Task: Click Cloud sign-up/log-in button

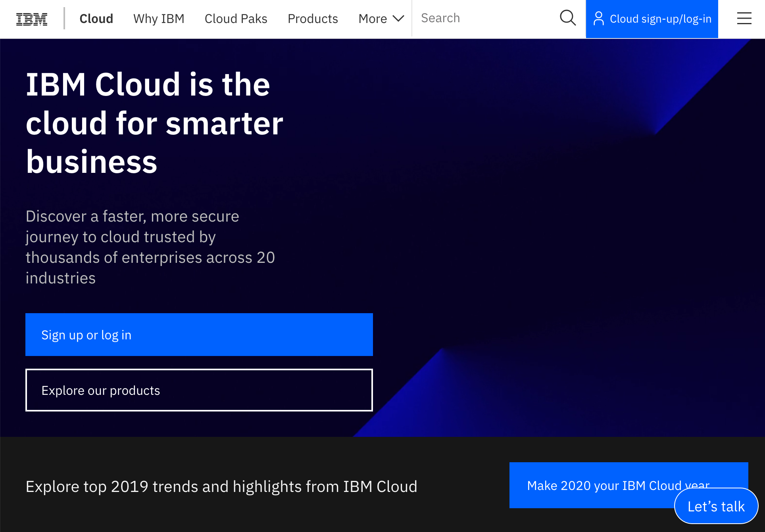Action: pyautogui.click(x=652, y=19)
